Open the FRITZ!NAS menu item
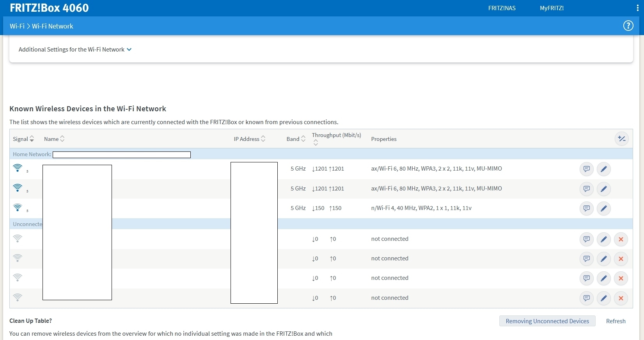This screenshot has height=340, width=644. (502, 8)
